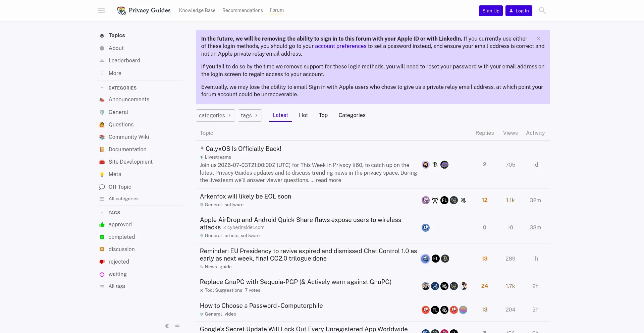
Task: Sort topics by Activity column
Action: tap(535, 133)
